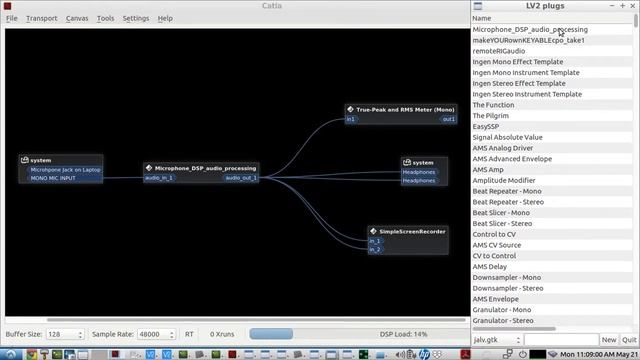Open the Sample Rate combo box
The width and height of the screenshot is (640, 360).
tap(157, 334)
